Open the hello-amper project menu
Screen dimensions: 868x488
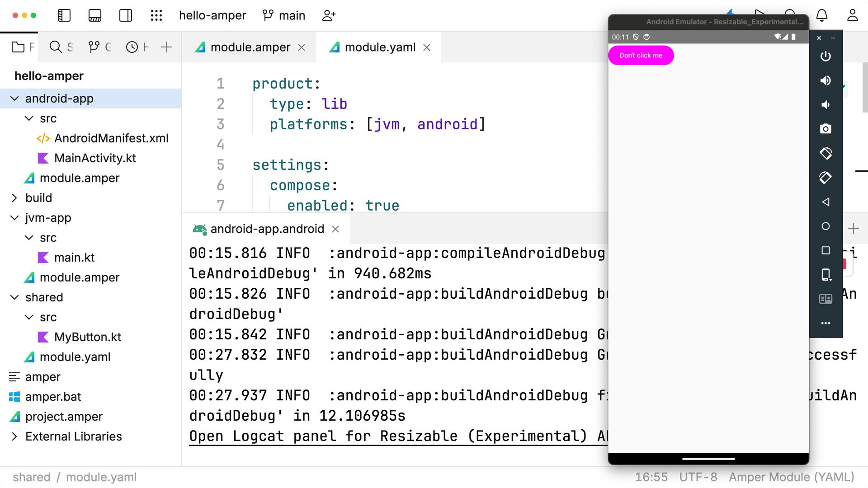click(x=212, y=15)
